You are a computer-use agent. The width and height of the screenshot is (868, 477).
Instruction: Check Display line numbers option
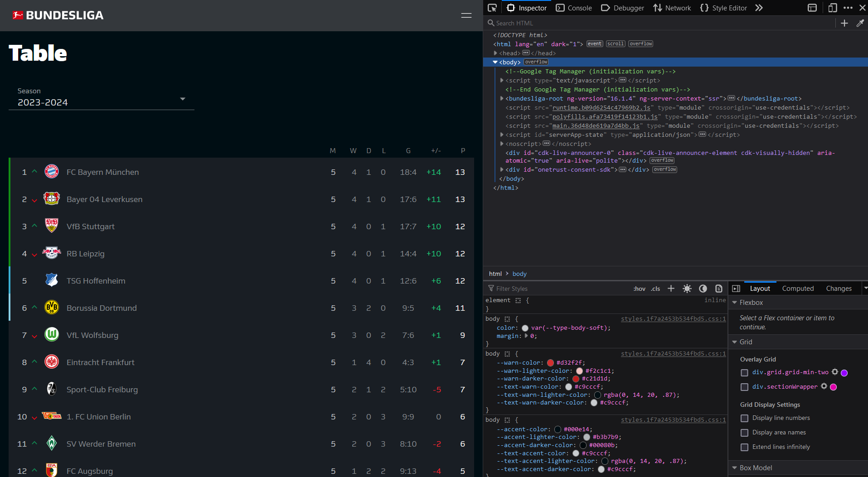click(744, 418)
